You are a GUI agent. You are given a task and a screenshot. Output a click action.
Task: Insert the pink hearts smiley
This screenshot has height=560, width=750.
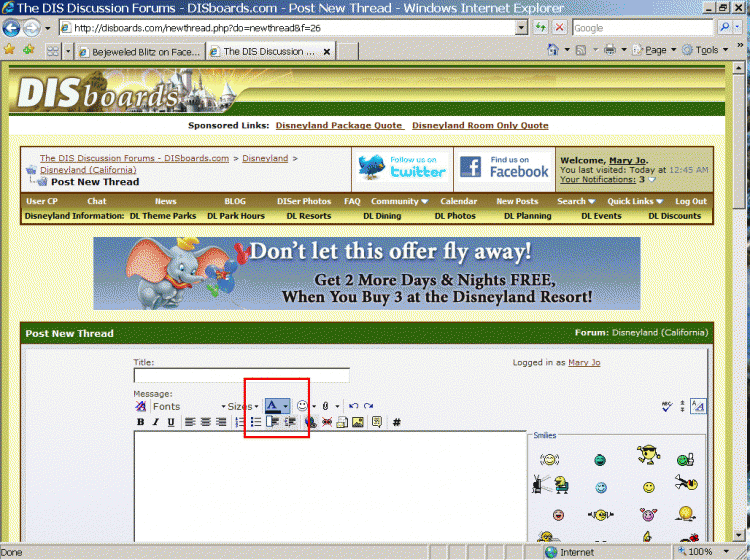(648, 515)
